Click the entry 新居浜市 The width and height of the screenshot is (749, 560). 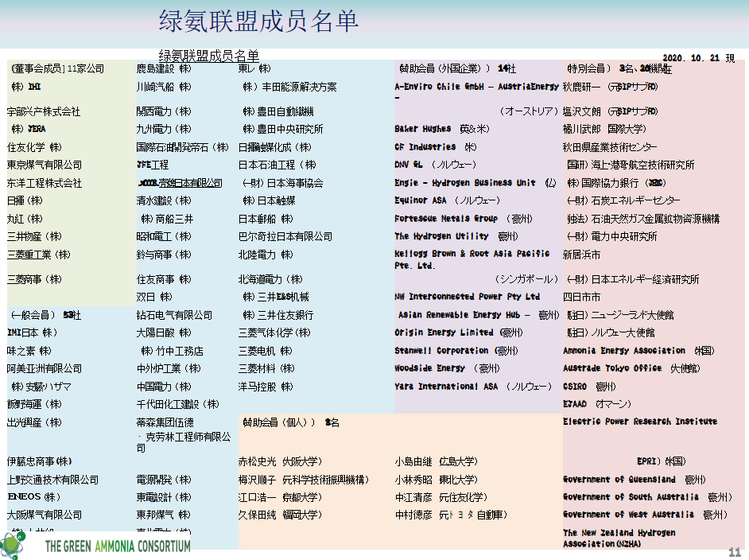coord(581,255)
